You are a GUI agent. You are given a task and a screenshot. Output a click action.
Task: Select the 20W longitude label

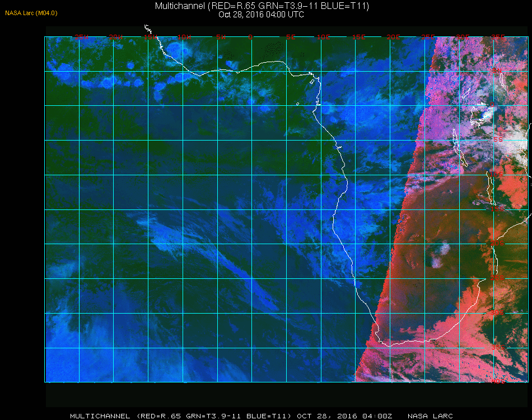[x=116, y=37]
